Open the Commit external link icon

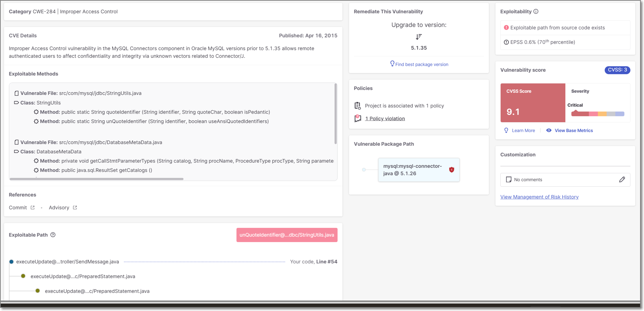[33, 207]
